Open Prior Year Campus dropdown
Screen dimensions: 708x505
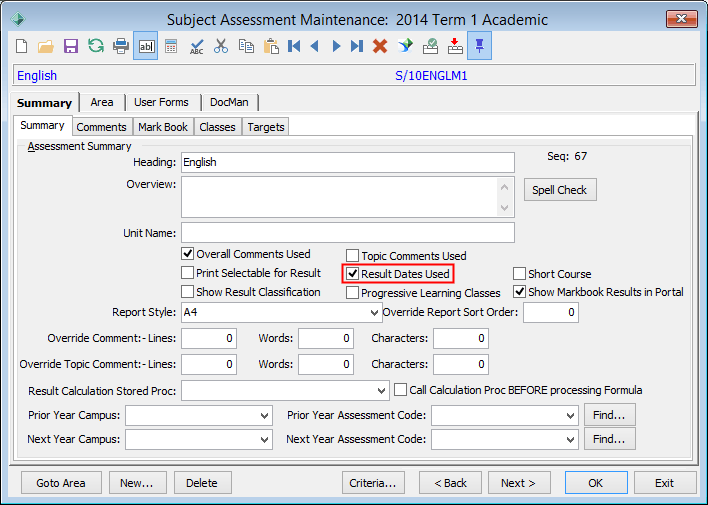pyautogui.click(x=265, y=416)
